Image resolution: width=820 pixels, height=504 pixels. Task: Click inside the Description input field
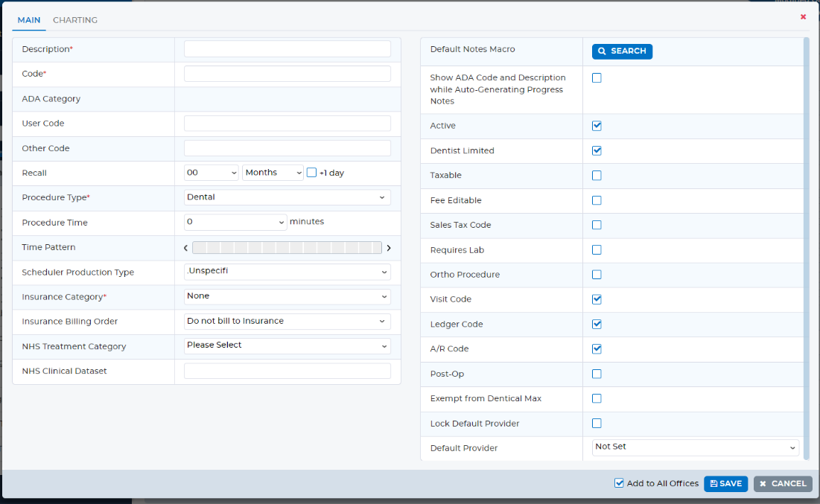287,48
